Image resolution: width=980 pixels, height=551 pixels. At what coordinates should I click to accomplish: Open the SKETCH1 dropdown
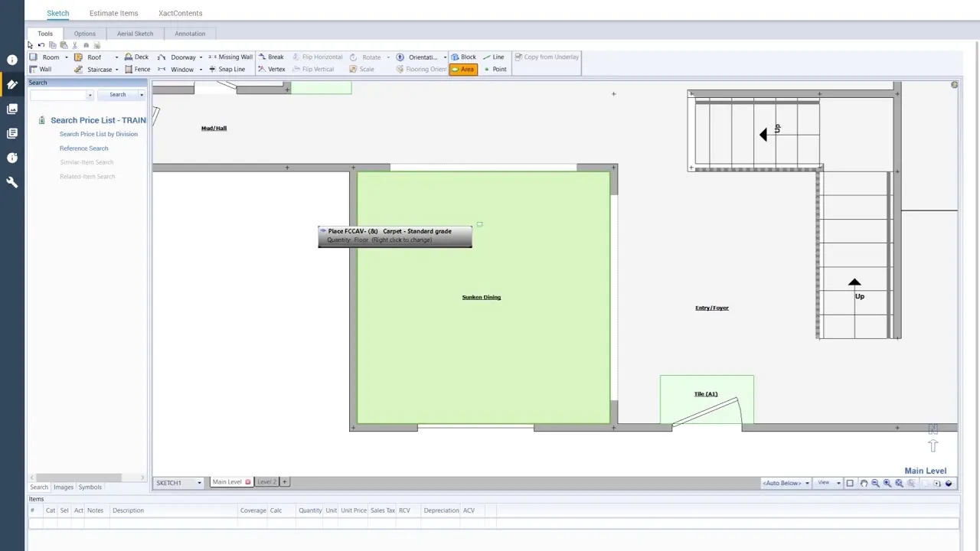click(x=178, y=483)
